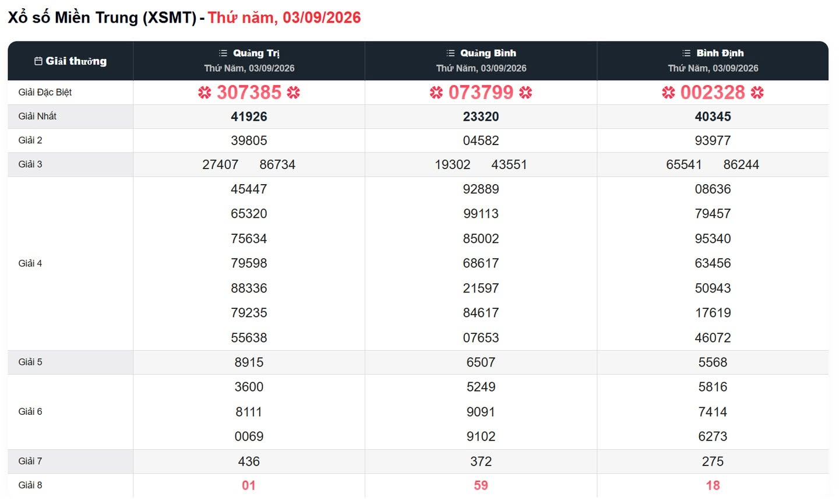Click the right star icon after 073799
The height and width of the screenshot is (504, 839).
[x=526, y=93]
